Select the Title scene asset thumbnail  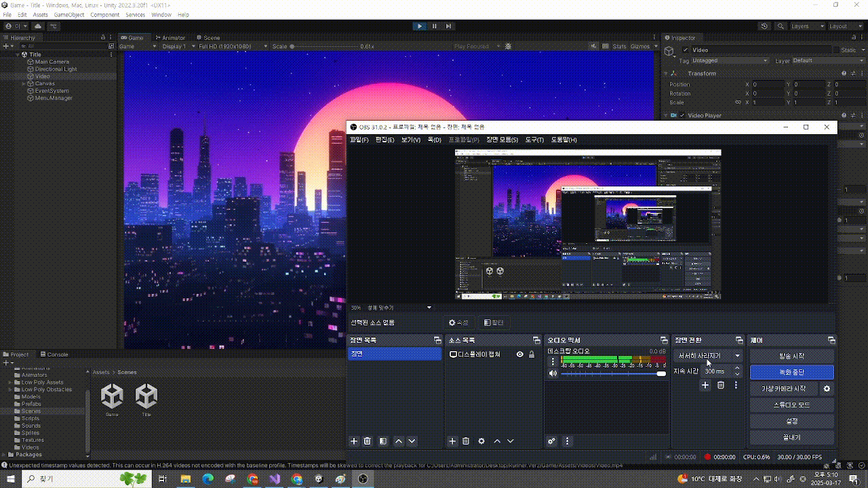146,400
